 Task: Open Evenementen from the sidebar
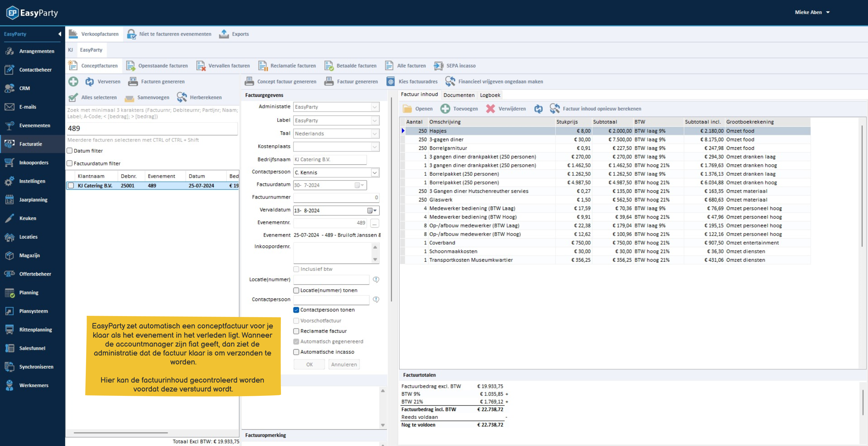[x=32, y=125]
